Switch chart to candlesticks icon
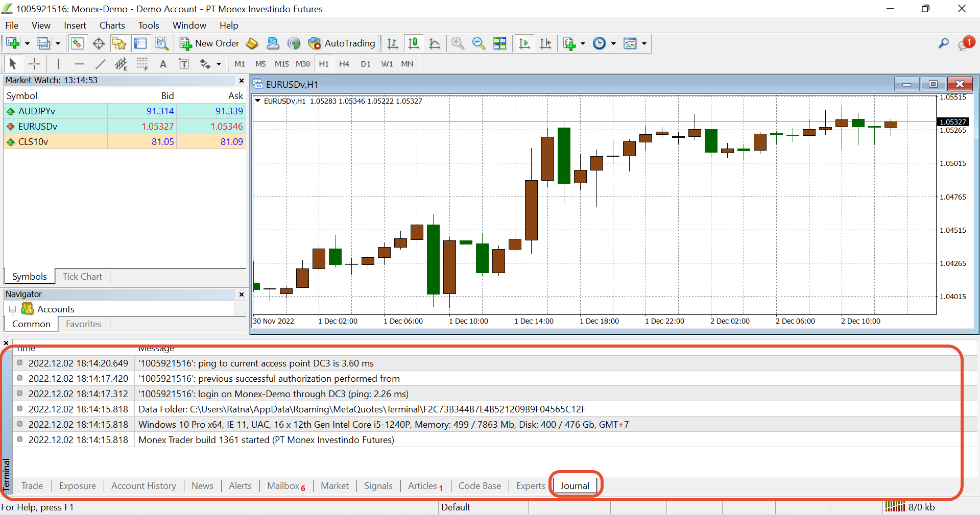980x515 pixels. (414, 43)
